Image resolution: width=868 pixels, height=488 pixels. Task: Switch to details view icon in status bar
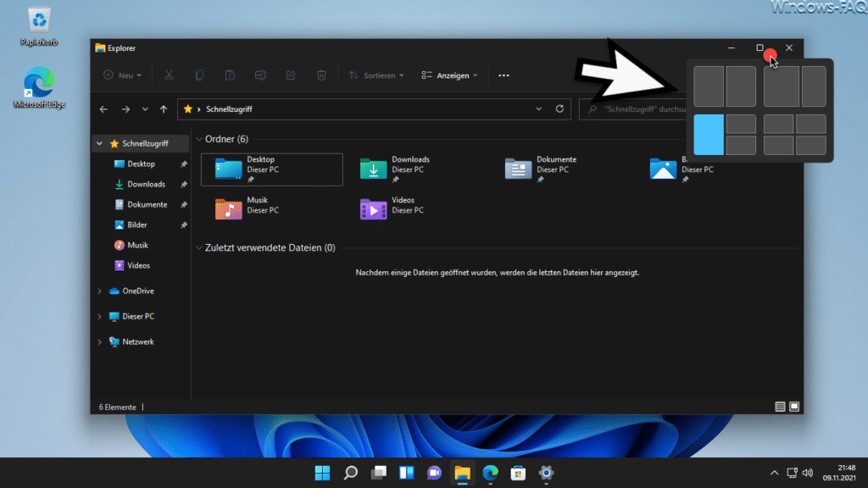[x=780, y=407]
